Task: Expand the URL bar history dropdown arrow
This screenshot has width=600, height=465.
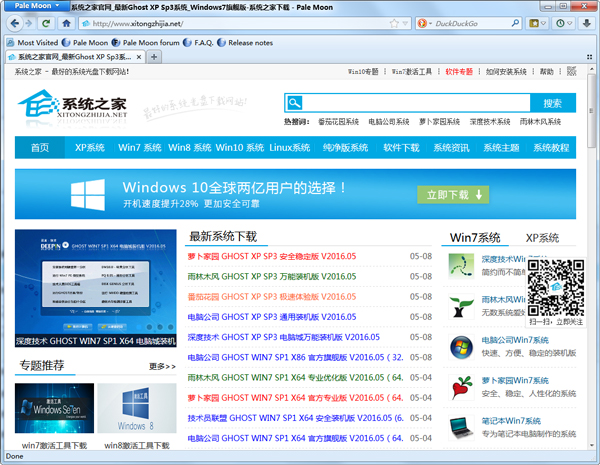Action: click(406, 24)
